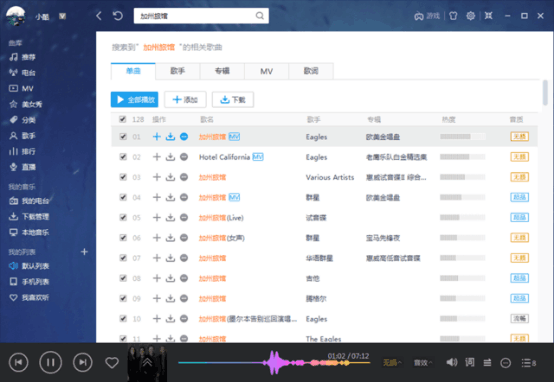Viewport: 554px width, 383px height.
Task: Open MV badge next to Hotel California
Action: coord(258,157)
